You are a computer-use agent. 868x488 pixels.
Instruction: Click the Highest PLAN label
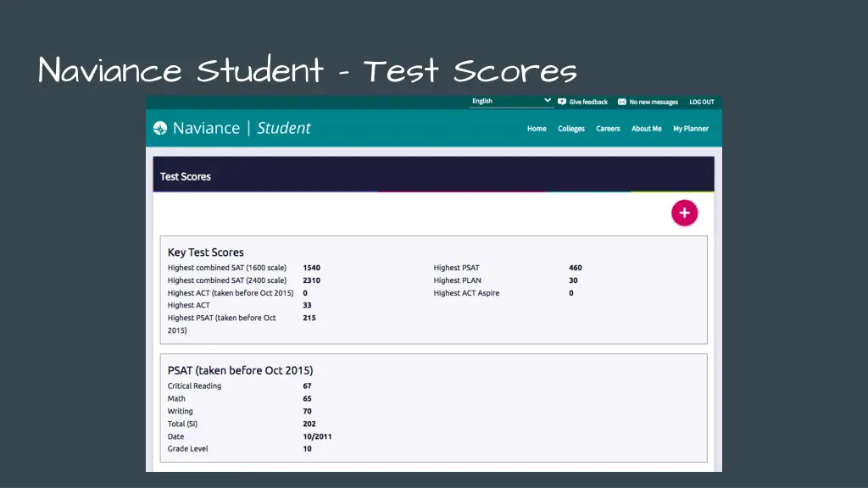point(457,280)
